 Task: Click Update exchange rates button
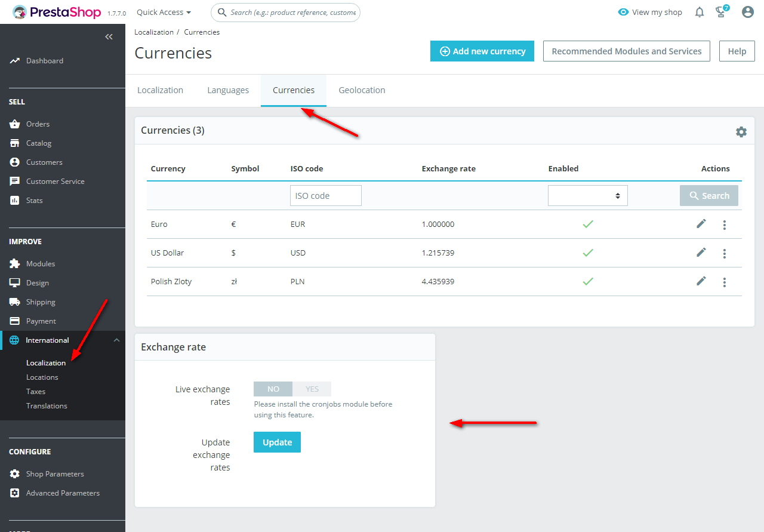(x=277, y=442)
